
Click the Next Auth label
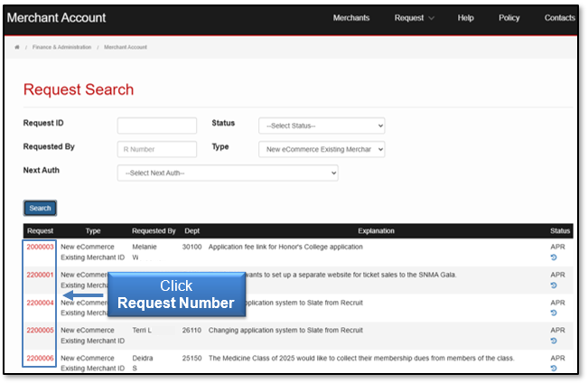[42, 171]
